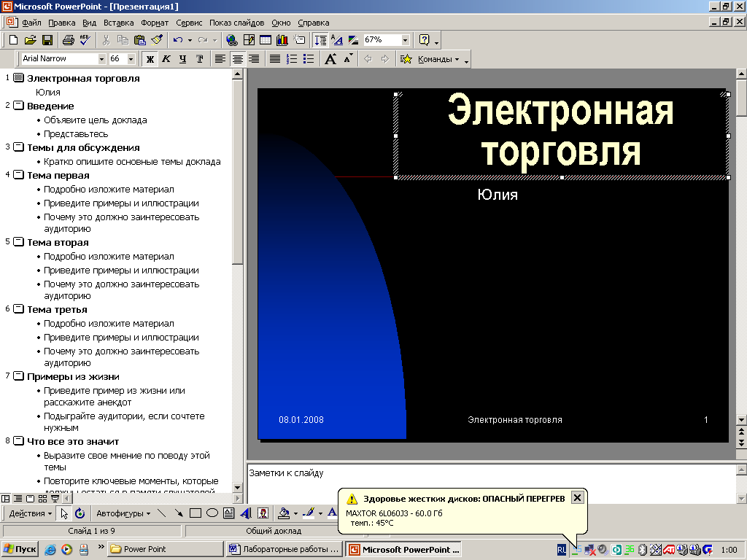Choose the Free Rotate tool
Image resolution: width=747 pixels, height=560 pixels.
80,513
